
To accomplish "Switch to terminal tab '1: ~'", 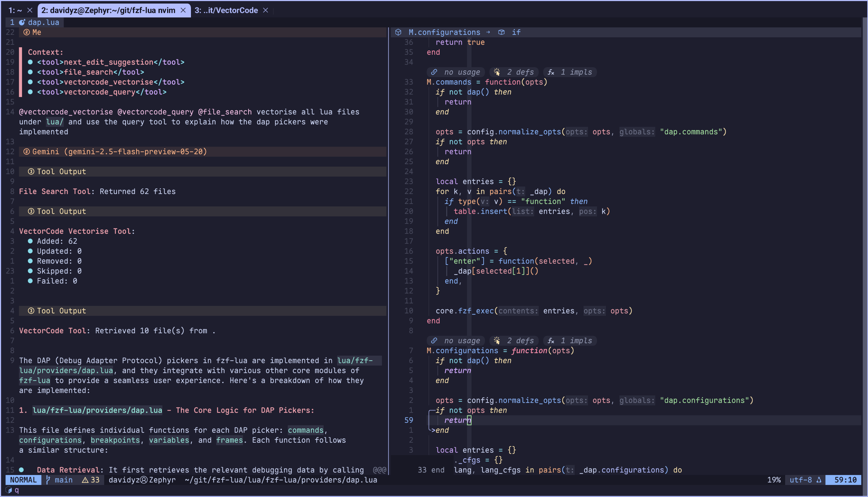I will point(15,10).
